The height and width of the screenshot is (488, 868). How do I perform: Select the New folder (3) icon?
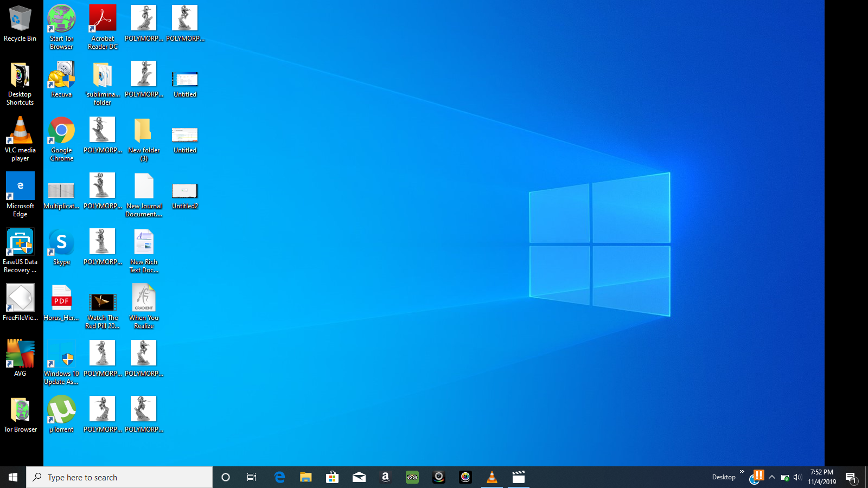pyautogui.click(x=144, y=139)
